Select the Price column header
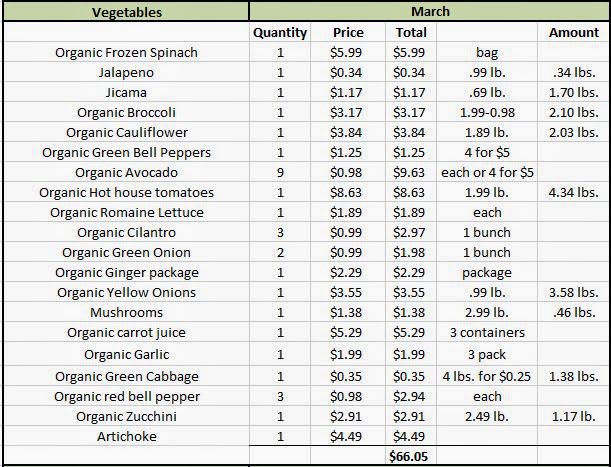The height and width of the screenshot is (467, 611). click(348, 33)
